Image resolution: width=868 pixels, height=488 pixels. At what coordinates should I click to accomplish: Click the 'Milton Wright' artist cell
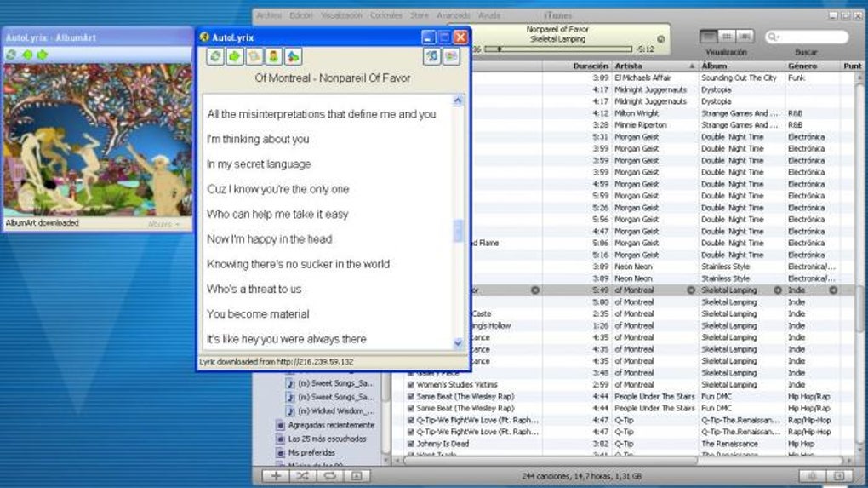(637, 113)
